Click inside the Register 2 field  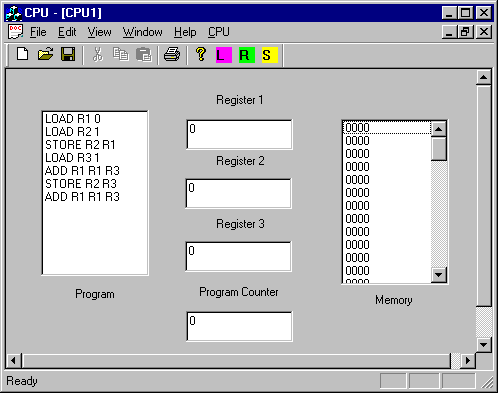(239, 193)
